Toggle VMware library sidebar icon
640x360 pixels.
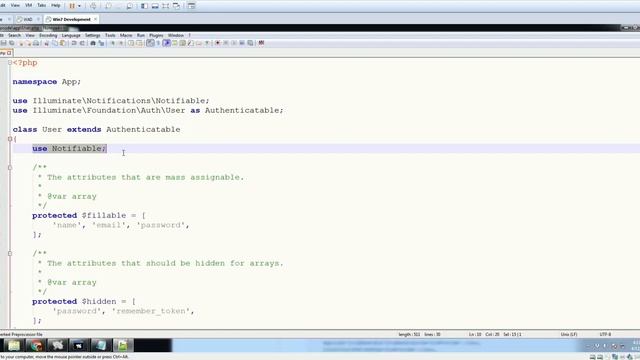pyautogui.click(x=144, y=6)
